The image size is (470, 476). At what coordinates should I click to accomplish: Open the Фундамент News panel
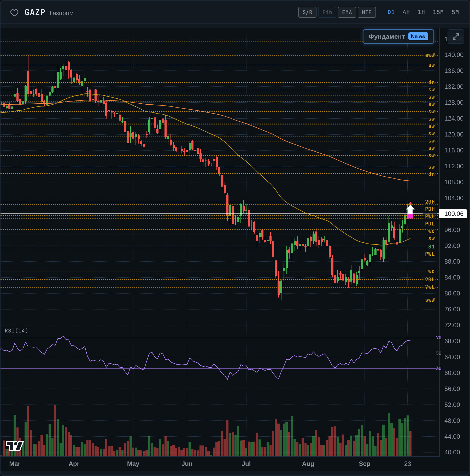[398, 37]
